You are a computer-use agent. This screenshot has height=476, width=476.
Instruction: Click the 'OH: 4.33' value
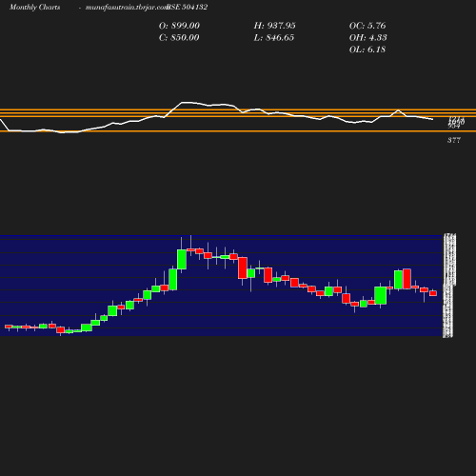[x=368, y=38]
